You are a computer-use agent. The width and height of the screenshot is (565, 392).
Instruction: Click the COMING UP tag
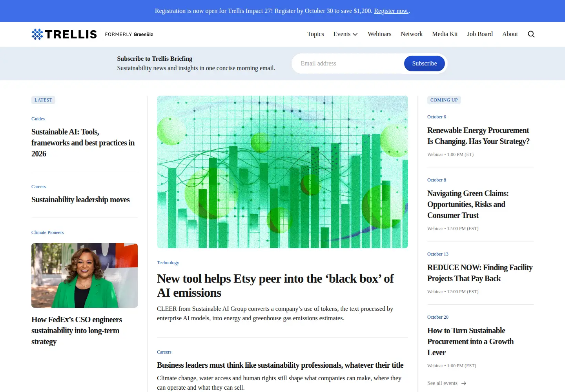[x=444, y=100]
